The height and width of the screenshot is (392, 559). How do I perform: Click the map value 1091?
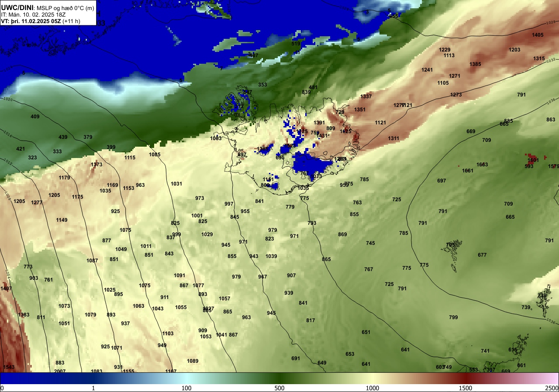coord(179,275)
